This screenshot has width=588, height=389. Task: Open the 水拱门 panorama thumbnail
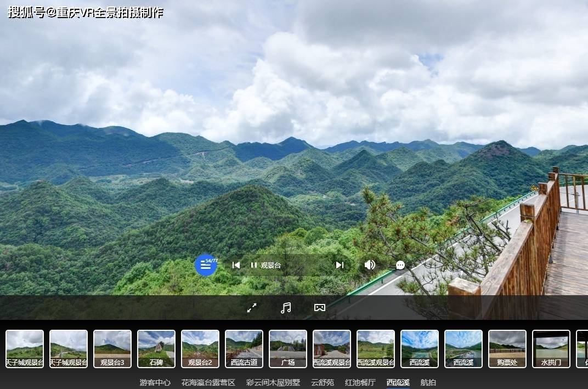point(551,348)
